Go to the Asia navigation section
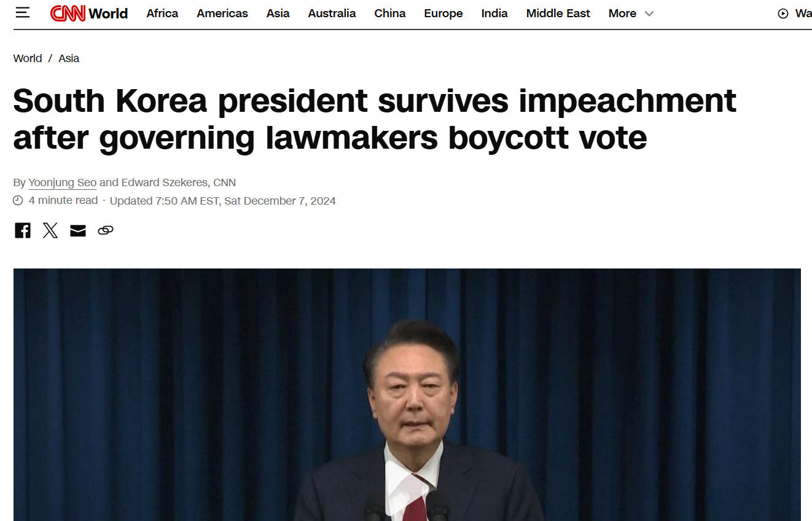The width and height of the screenshot is (812, 521). [278, 13]
